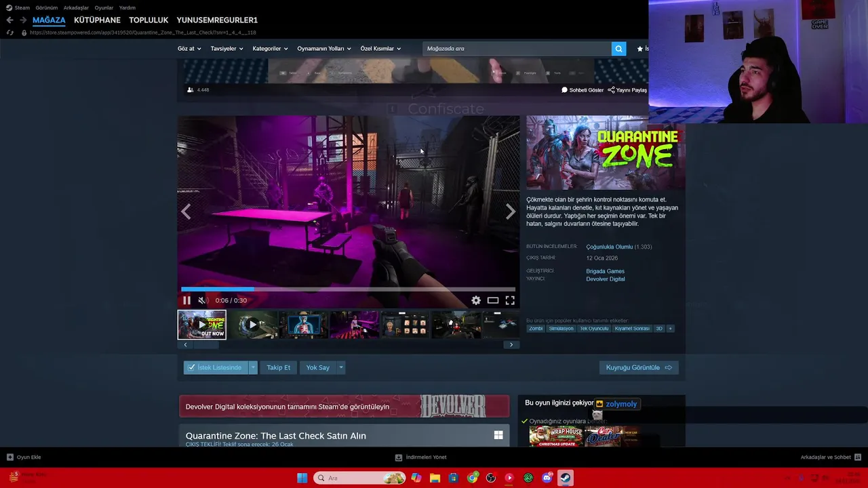The image size is (868, 488).
Task: Open the Oyunlar menu
Action: [x=104, y=7]
